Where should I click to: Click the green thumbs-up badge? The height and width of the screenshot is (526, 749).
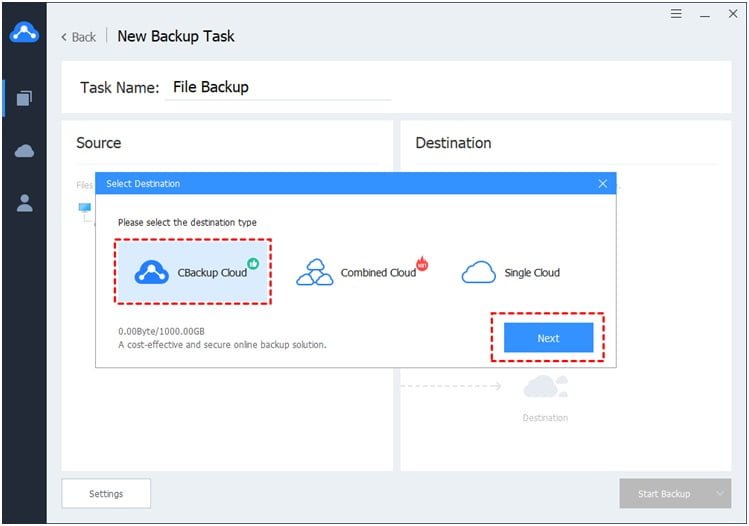[x=253, y=263]
